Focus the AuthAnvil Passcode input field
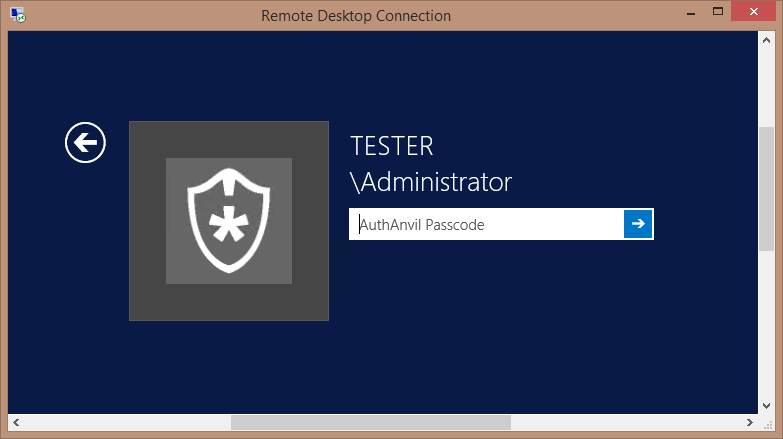This screenshot has width=783, height=439. [x=486, y=224]
